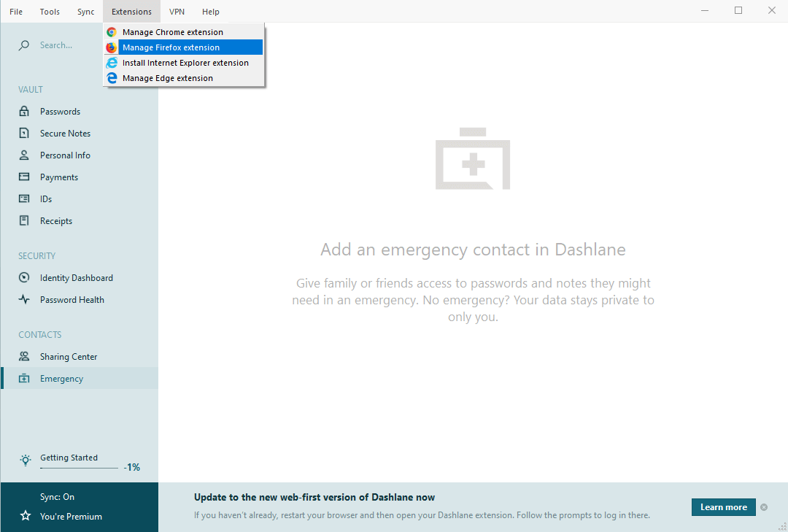Click the Password Health pulse icon
Screen dimensions: 788x532
click(x=24, y=299)
